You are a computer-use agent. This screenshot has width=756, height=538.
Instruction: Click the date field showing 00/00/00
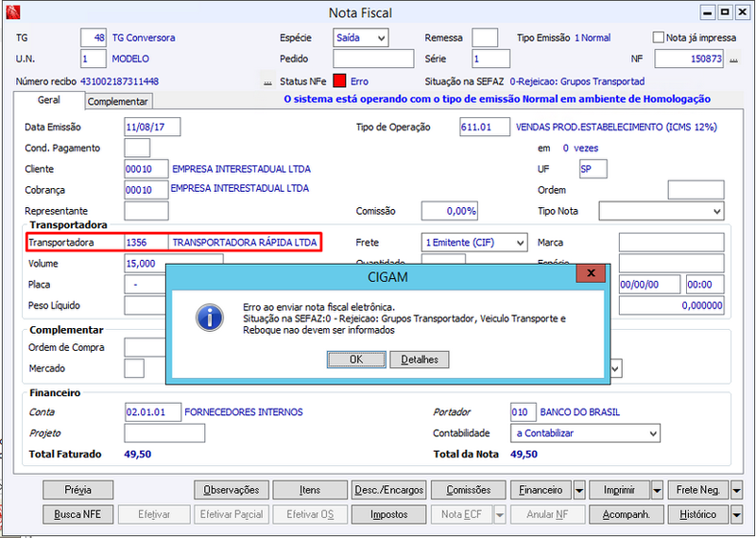pyautogui.click(x=649, y=285)
